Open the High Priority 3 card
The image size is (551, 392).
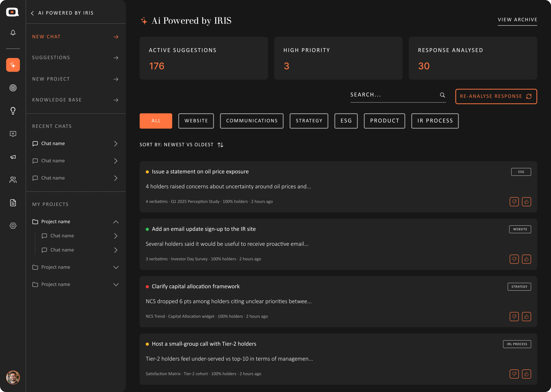(x=338, y=58)
